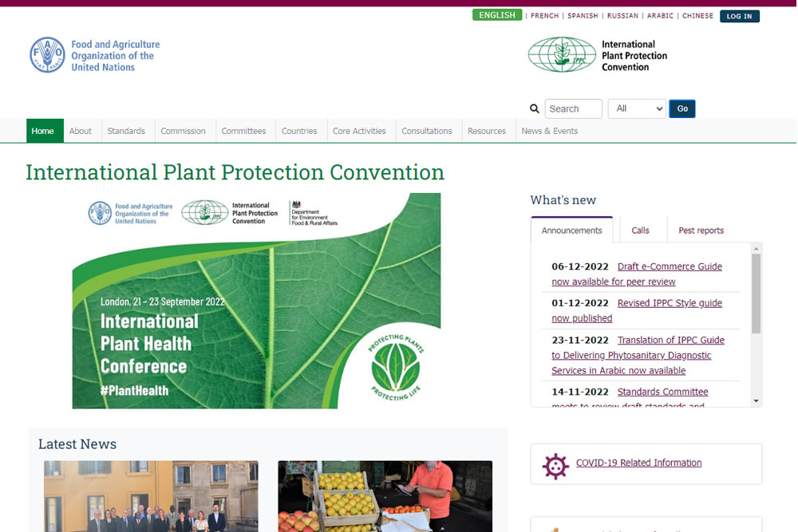Open the Draft e-Commerce Guide announcement link
798x532 pixels.
[x=669, y=266]
